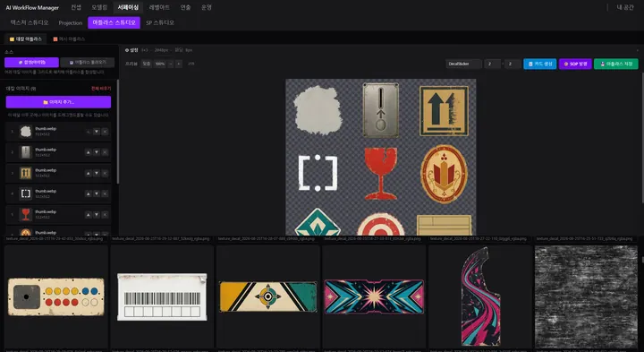Click 맞춤 fit preview button
This screenshot has width=644, height=352.
click(146, 64)
